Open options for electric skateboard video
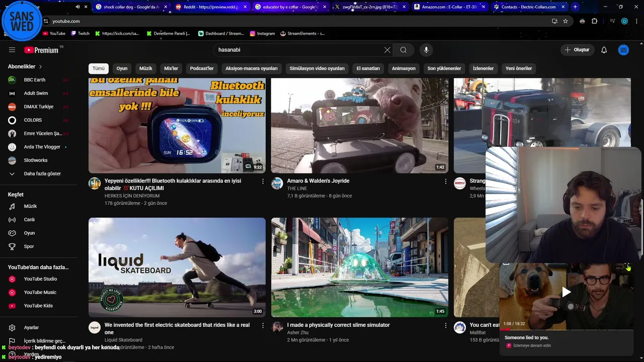 pos(263,325)
